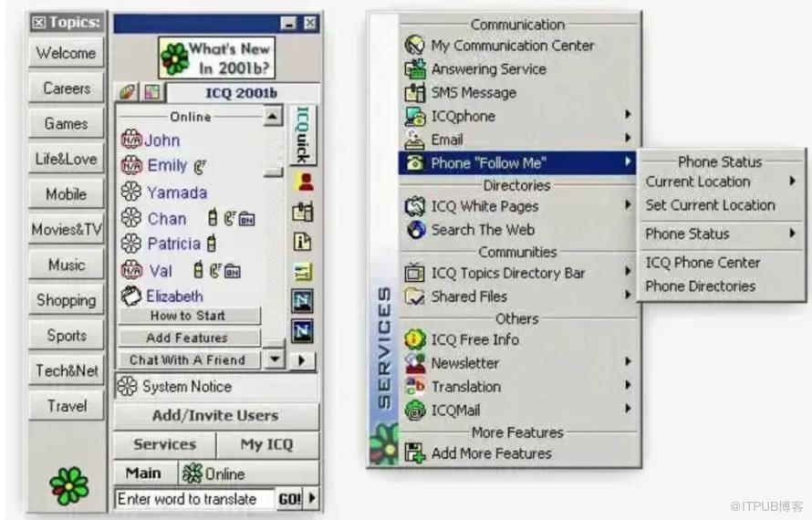Open ICQ Phone Center menu entry
Viewport: 812px width, 520px height.
click(x=703, y=263)
